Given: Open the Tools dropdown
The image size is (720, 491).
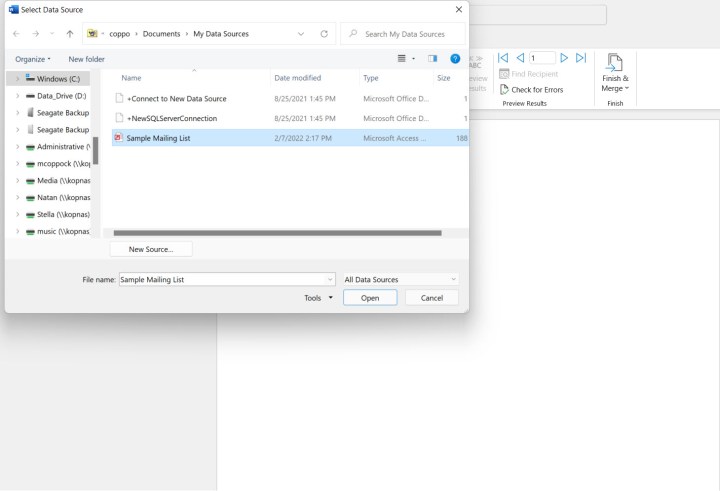Looking at the screenshot, I should [x=319, y=298].
